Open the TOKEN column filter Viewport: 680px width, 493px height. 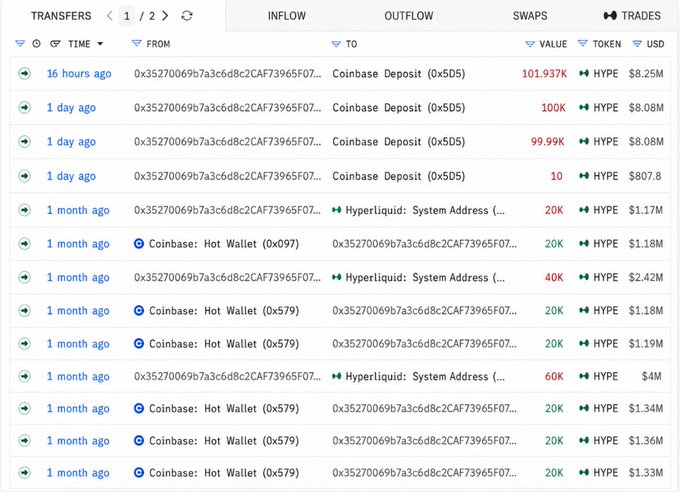[583, 43]
